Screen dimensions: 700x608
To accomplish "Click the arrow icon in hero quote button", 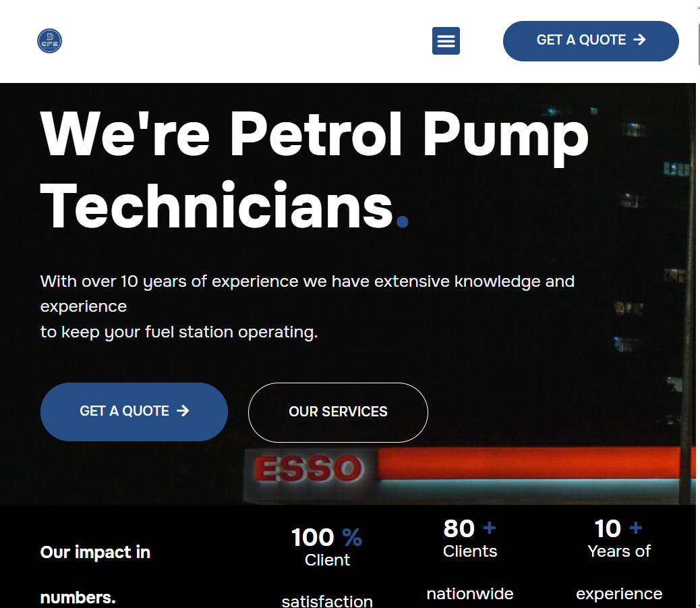I will pyautogui.click(x=183, y=411).
